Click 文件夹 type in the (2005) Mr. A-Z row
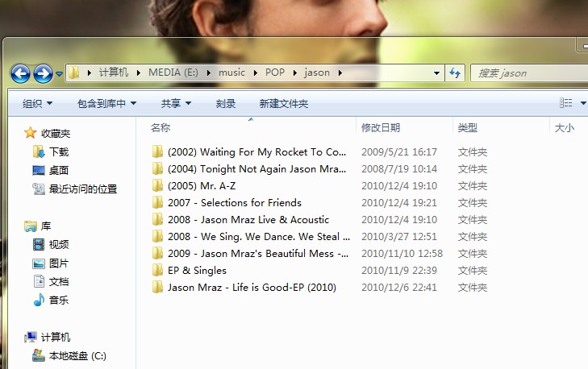 [x=473, y=186]
